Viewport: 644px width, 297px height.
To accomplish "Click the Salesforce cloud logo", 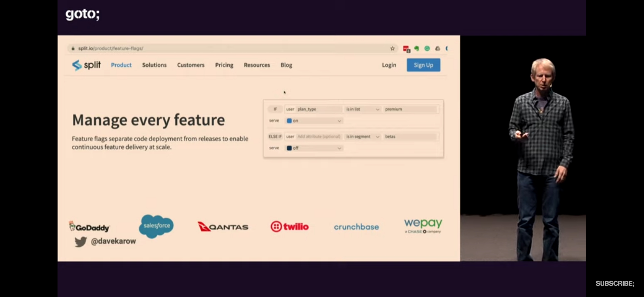I will point(156,226).
